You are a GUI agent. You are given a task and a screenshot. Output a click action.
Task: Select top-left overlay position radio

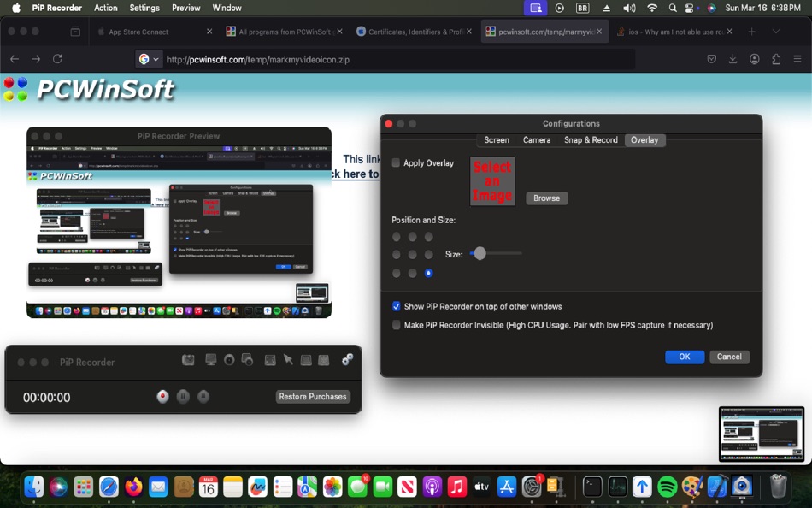[x=396, y=237]
